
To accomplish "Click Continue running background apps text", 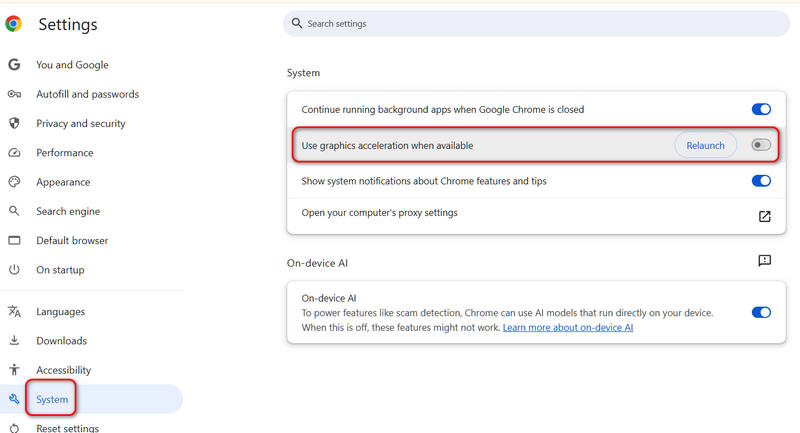I will coord(442,109).
